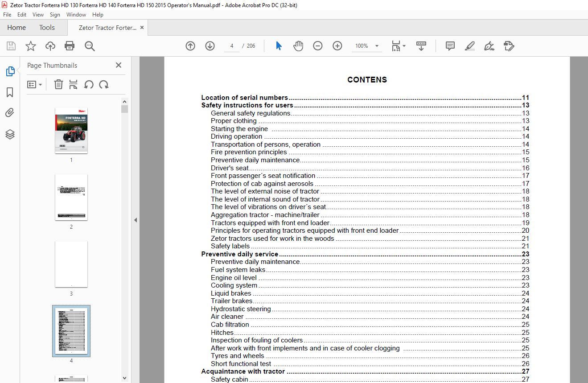This screenshot has width=588, height=383.
Task: Click the Save file icon
Action: (x=11, y=46)
